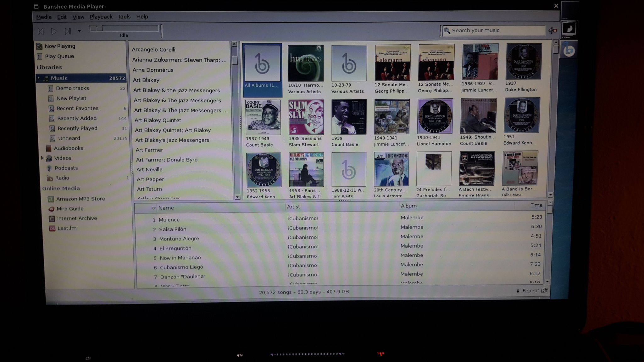Image resolution: width=644 pixels, height=362 pixels.
Task: Click the Search your music input field
Action: point(494,30)
